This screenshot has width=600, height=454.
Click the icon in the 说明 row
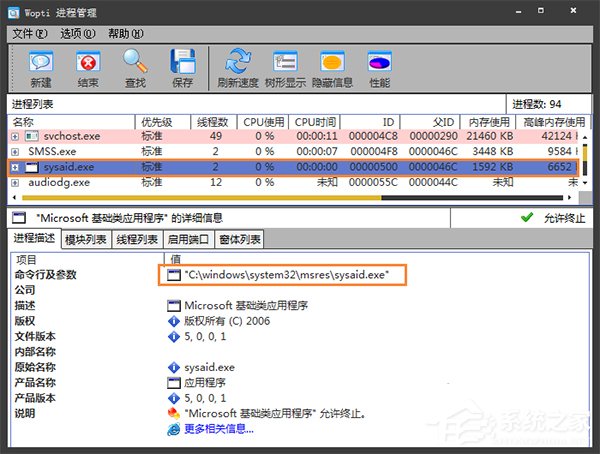174,413
